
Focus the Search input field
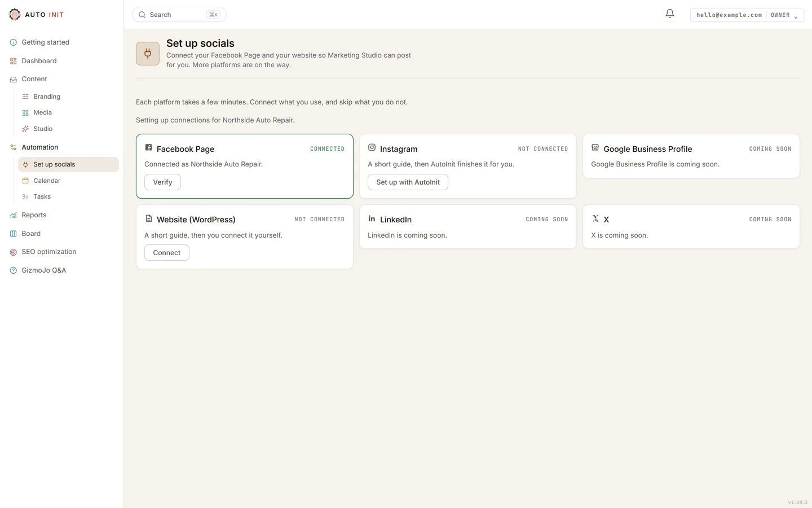(179, 15)
